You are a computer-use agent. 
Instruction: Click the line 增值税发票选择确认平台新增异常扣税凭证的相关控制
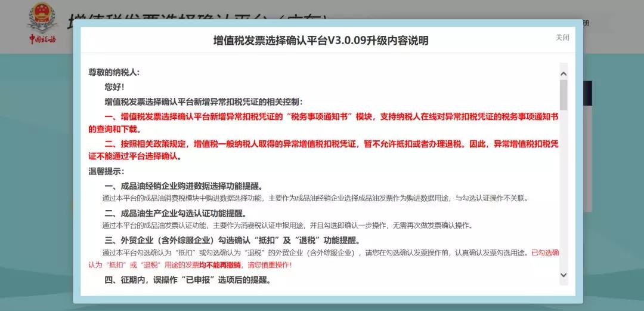click(x=204, y=101)
